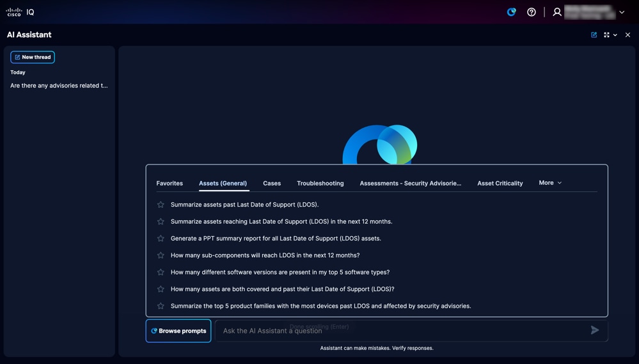Viewport: 639px width, 364px height.
Task: Star the 'top 5 product families' prompt
Action: (x=161, y=306)
